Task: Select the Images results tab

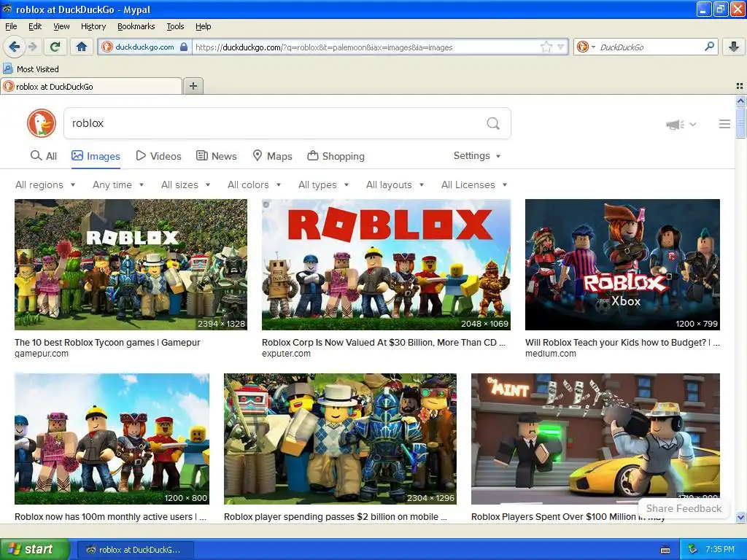Action: coord(96,156)
